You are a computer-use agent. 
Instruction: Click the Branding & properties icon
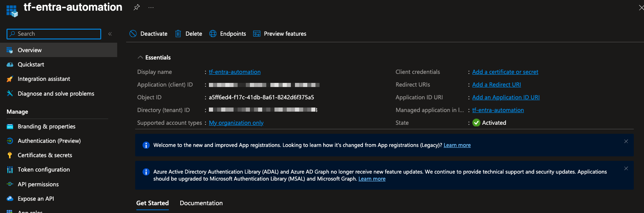[10, 126]
